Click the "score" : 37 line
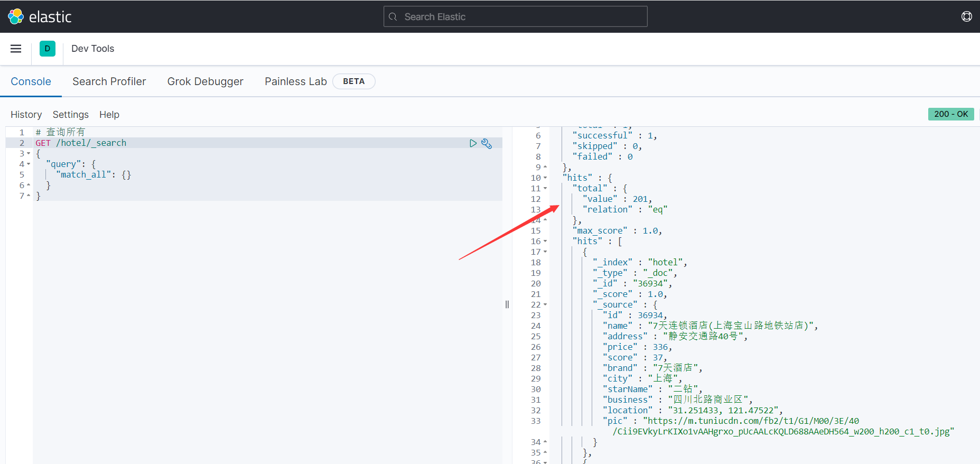 pyautogui.click(x=635, y=358)
